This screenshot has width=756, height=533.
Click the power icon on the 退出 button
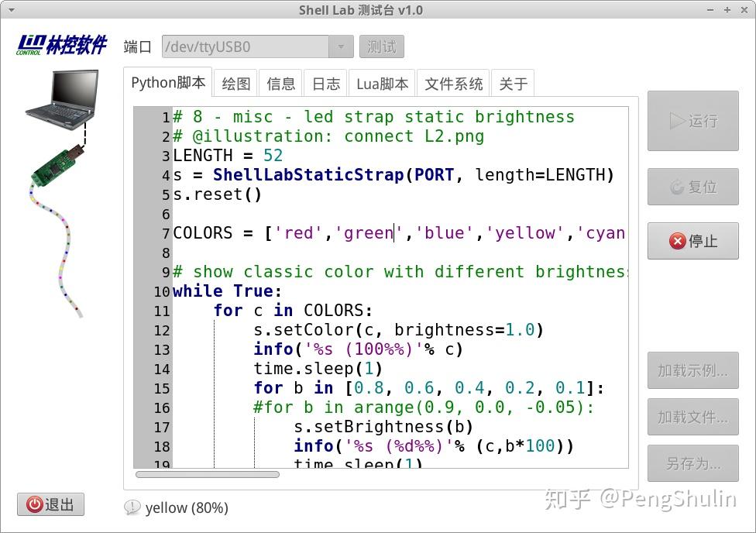33,504
